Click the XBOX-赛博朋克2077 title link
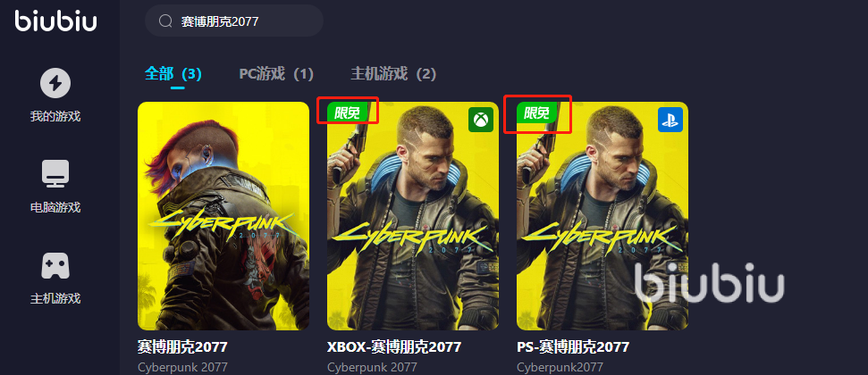The height and width of the screenshot is (375, 868). pos(394,347)
